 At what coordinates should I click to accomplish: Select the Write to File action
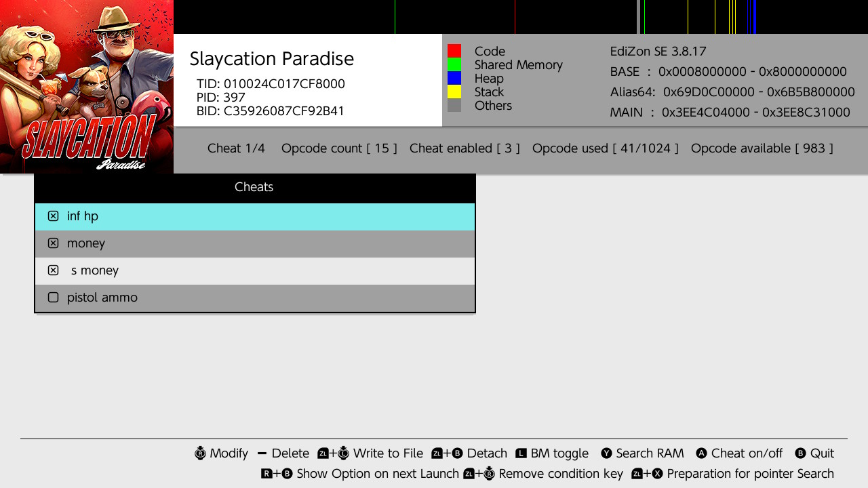[388, 453]
